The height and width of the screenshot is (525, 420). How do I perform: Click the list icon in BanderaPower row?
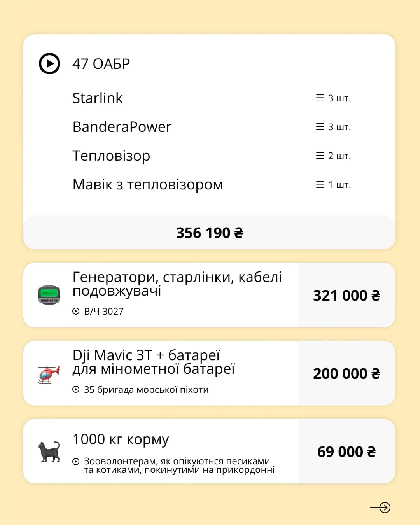320,127
